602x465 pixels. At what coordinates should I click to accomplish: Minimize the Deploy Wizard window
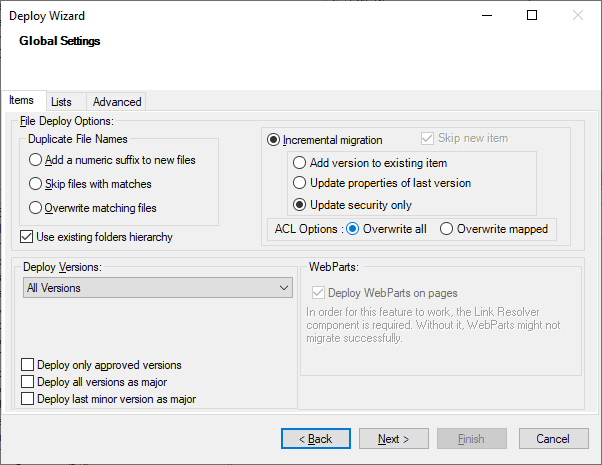point(487,15)
